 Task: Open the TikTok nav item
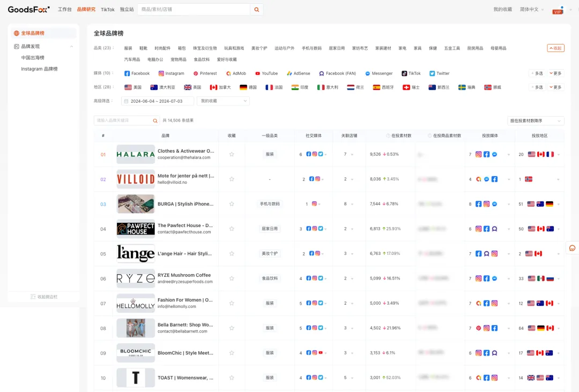pyautogui.click(x=107, y=10)
